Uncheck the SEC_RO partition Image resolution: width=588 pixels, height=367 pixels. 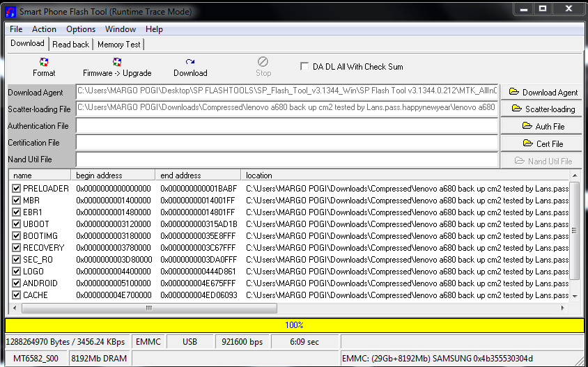click(16, 260)
